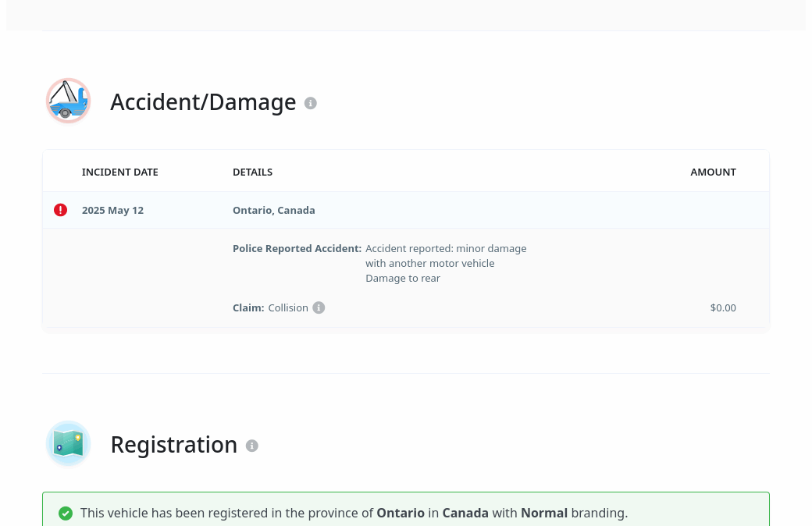
Task: Click the DETAILS column header
Action: pyautogui.click(x=252, y=172)
